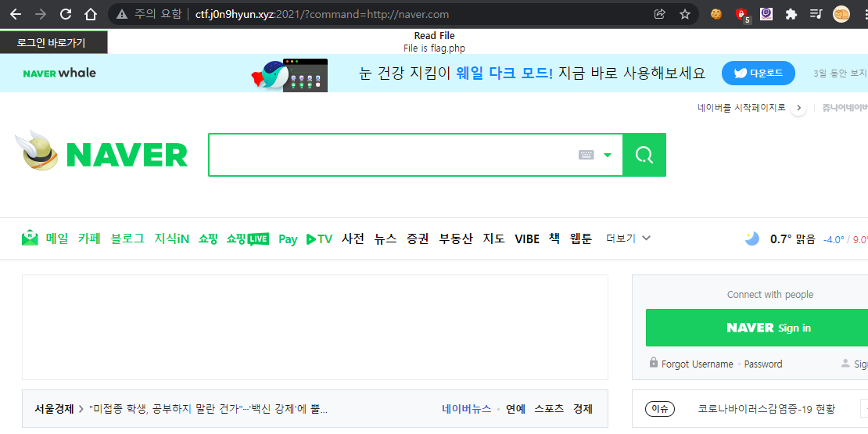The height and width of the screenshot is (434, 868).
Task: Open the red shield extension with badge 5
Action: click(x=742, y=16)
